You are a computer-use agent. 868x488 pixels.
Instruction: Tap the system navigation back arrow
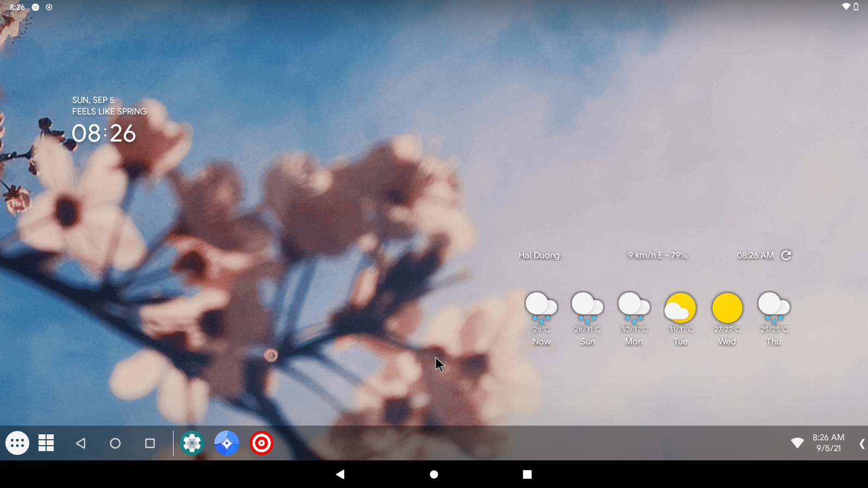click(x=340, y=474)
